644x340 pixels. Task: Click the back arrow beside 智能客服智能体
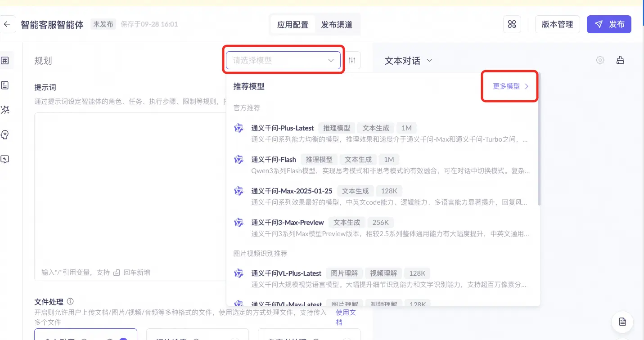pos(7,24)
